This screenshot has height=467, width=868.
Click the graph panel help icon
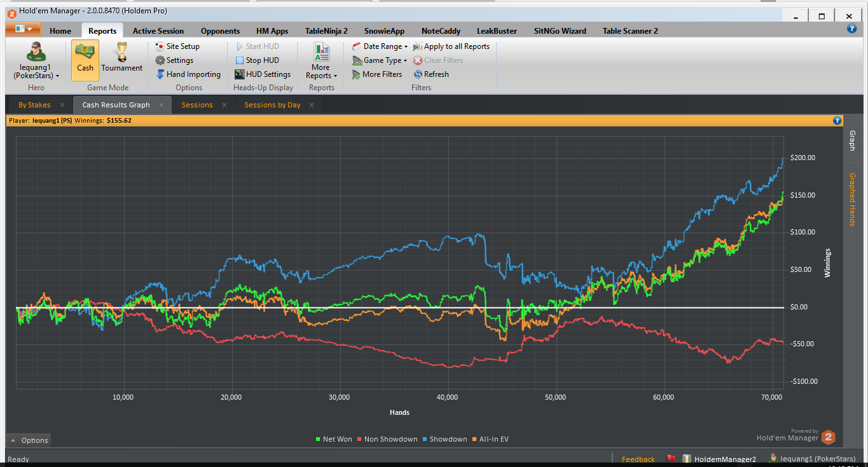[x=837, y=120]
